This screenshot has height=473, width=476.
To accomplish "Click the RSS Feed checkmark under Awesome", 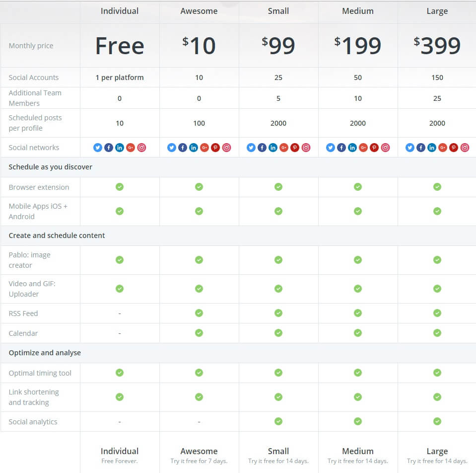I will click(x=199, y=313).
